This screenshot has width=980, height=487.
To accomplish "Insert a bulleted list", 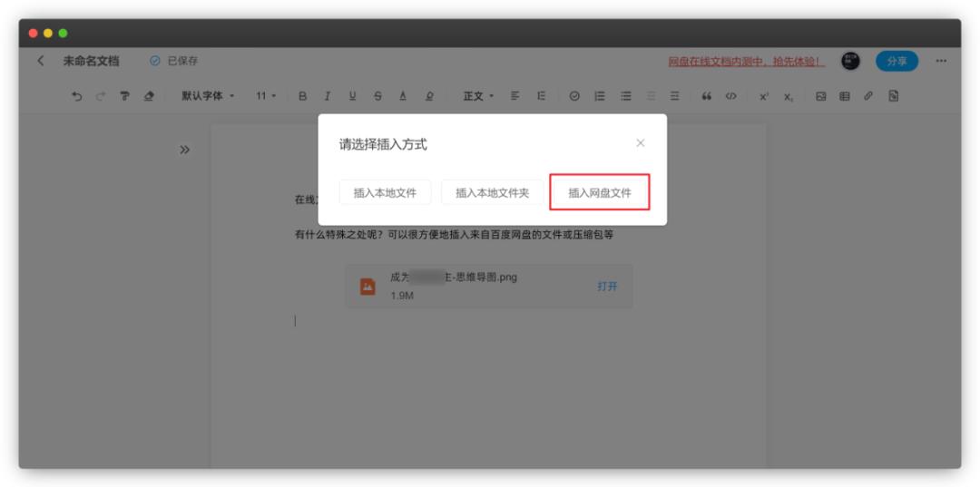I will tap(625, 96).
